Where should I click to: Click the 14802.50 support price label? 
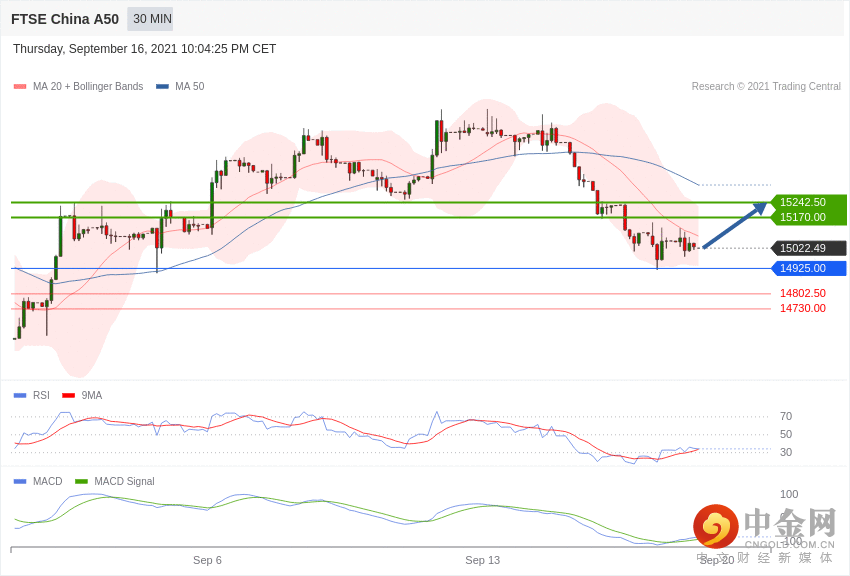[x=803, y=293]
